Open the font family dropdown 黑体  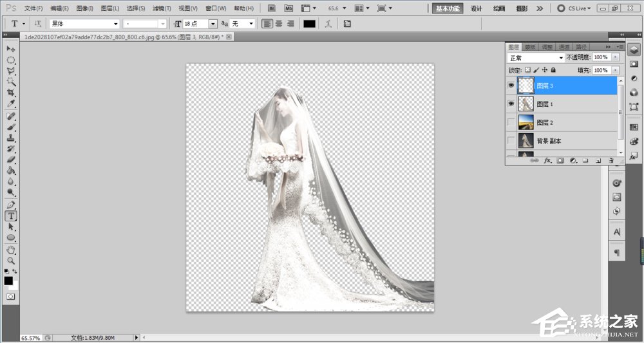tap(115, 23)
